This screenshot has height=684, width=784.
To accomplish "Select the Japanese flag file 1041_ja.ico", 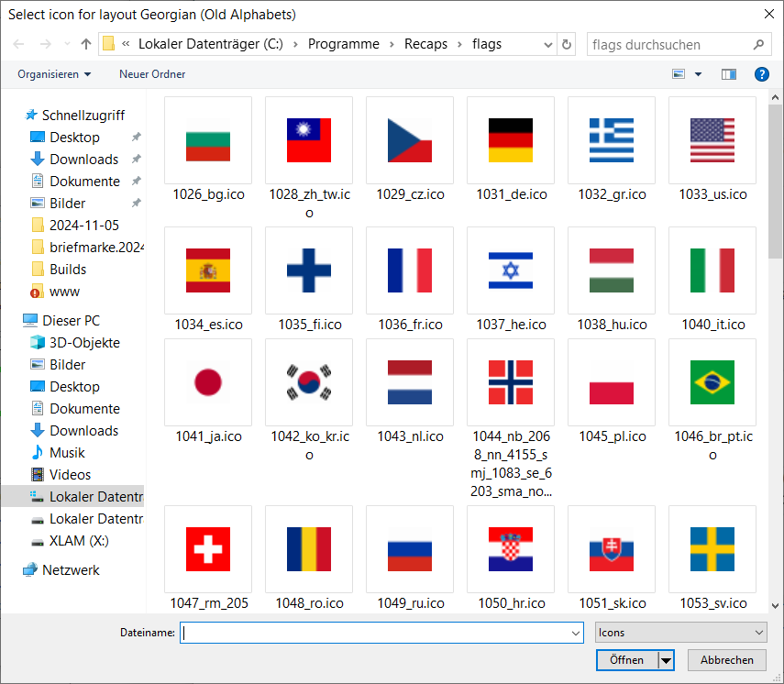I will coord(208,382).
